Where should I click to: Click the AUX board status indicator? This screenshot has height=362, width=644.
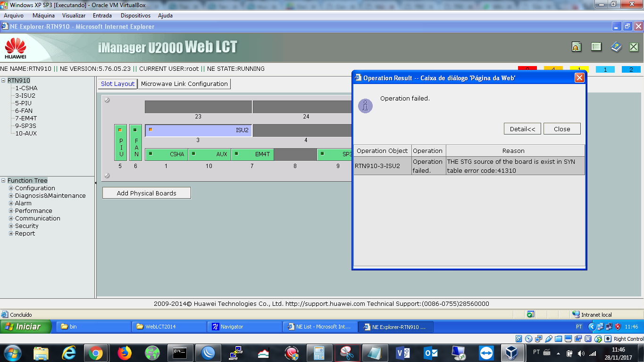[x=193, y=153]
